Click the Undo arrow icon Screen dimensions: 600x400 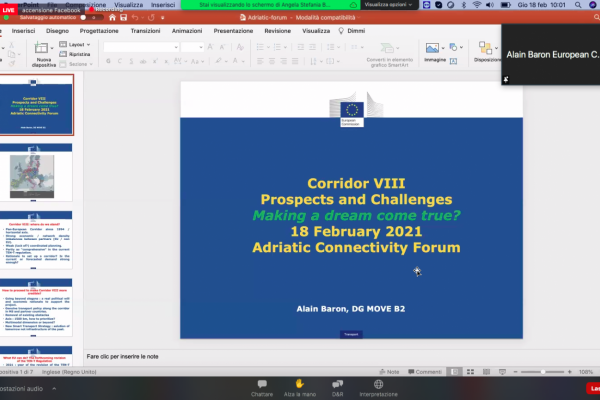click(135, 18)
